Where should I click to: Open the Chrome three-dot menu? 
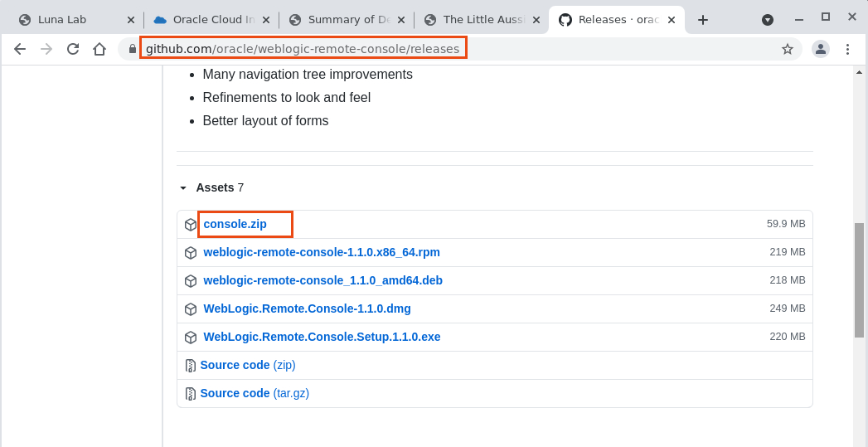click(847, 49)
